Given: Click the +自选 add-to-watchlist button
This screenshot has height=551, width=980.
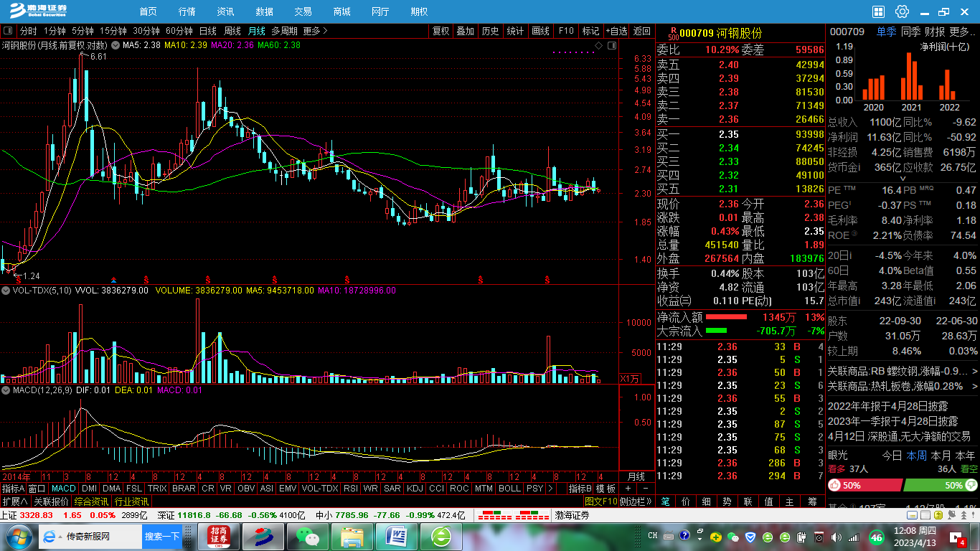Looking at the screenshot, I should (616, 31).
